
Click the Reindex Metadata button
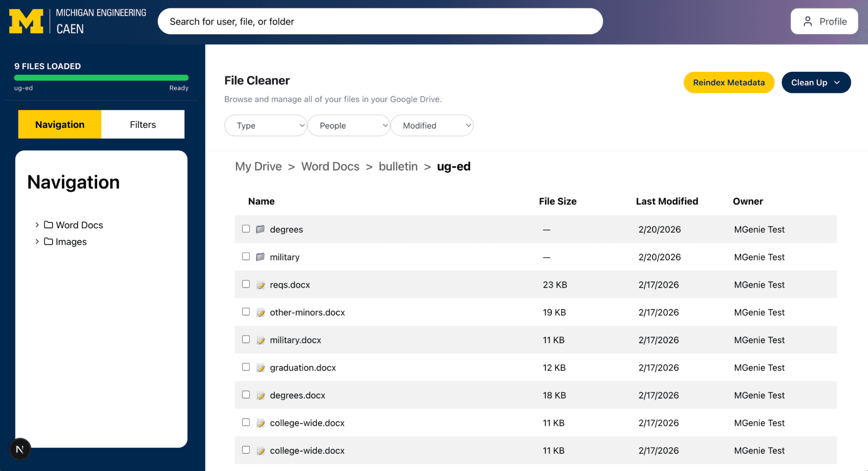point(729,82)
